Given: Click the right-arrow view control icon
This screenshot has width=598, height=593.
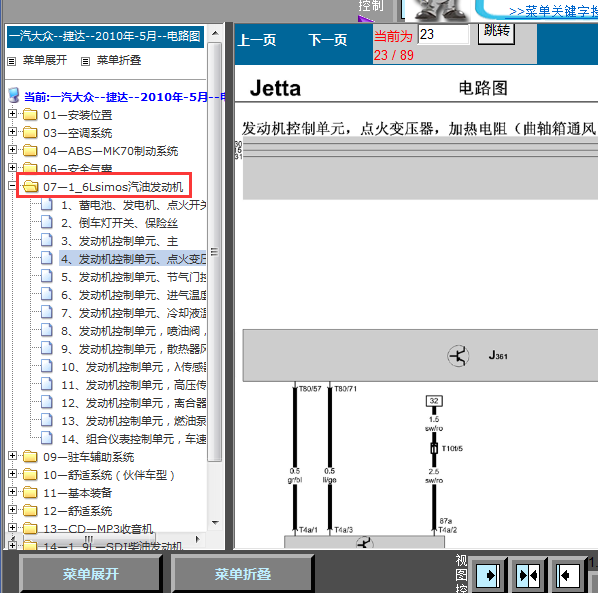Looking at the screenshot, I should point(488,575).
